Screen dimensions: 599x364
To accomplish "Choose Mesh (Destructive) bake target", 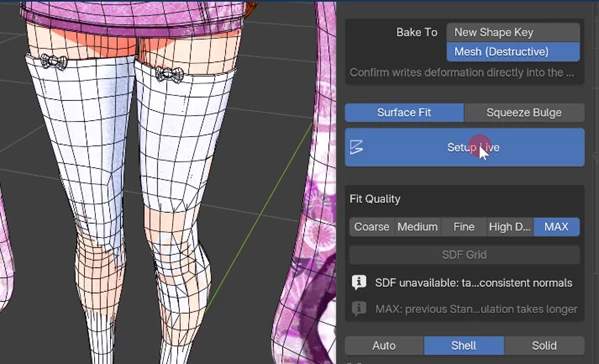I will [x=513, y=52].
